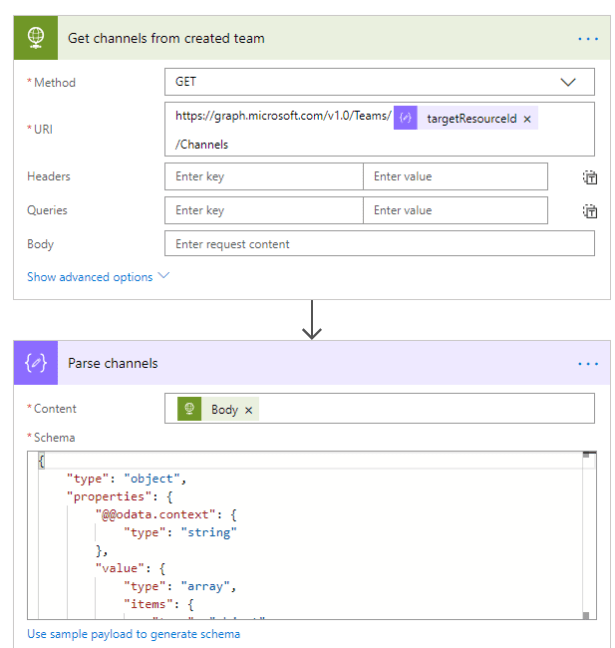Remove the targetResourceId token from URI
This screenshot has height=648, width=615.
click(x=527, y=119)
